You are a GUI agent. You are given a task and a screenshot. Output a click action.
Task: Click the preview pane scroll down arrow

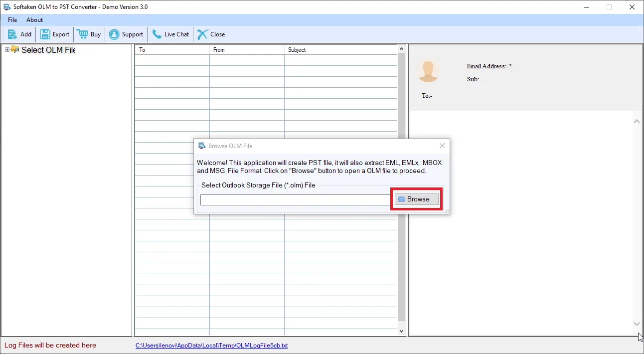(637, 324)
